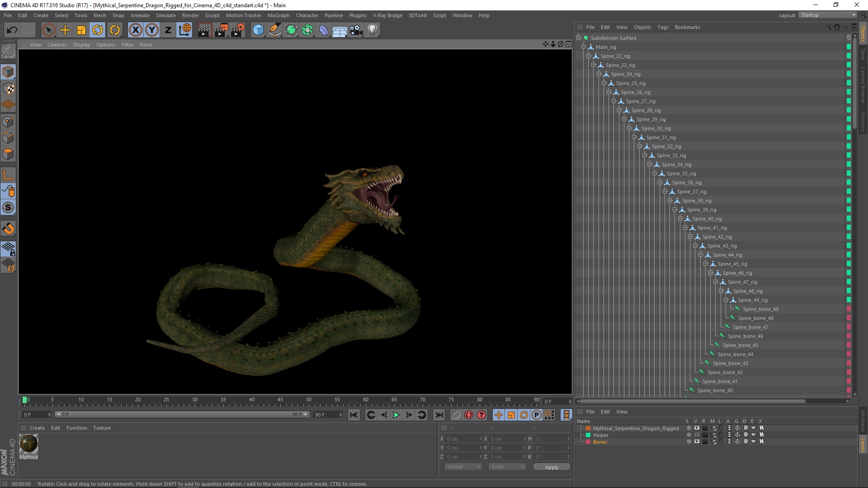Image resolution: width=868 pixels, height=488 pixels.
Task: Collapse Spine_30_rig node
Action: coord(629,128)
